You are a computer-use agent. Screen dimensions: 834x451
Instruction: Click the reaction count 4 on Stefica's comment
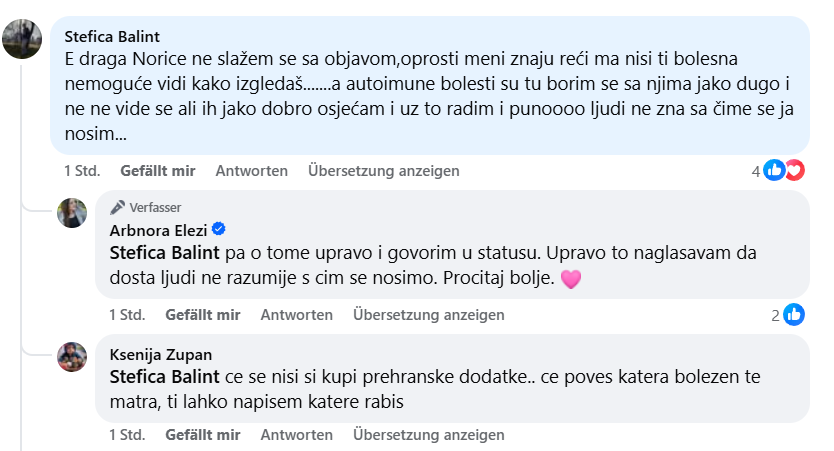coord(756,171)
